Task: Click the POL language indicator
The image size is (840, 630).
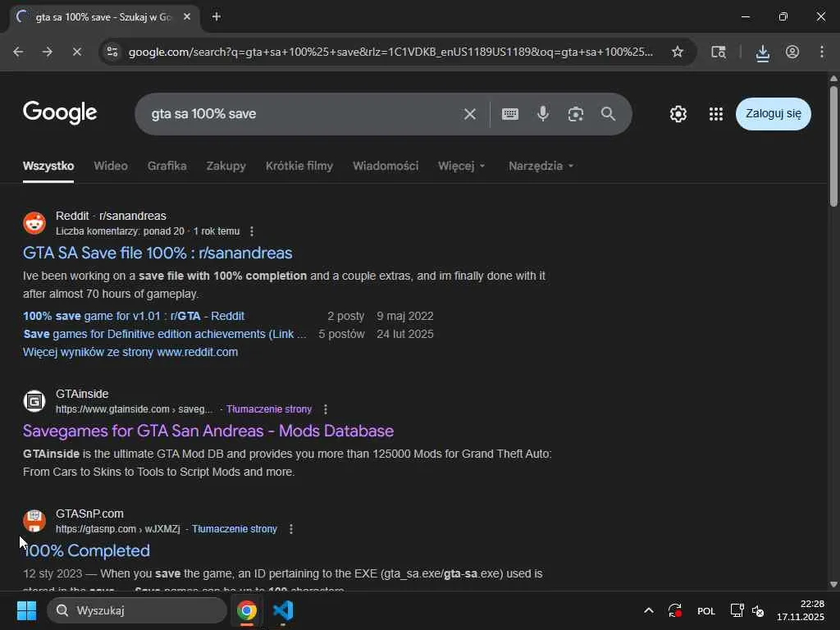Action: coord(706,610)
